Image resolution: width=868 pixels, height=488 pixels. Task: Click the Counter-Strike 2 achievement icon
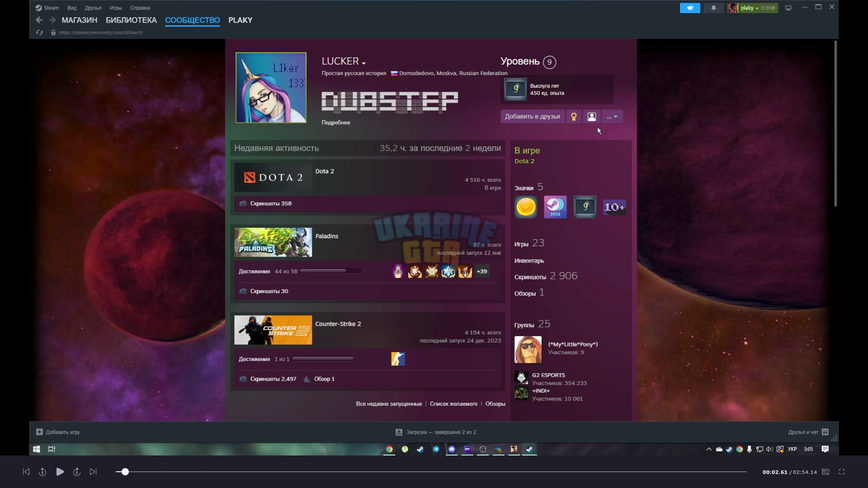(398, 359)
